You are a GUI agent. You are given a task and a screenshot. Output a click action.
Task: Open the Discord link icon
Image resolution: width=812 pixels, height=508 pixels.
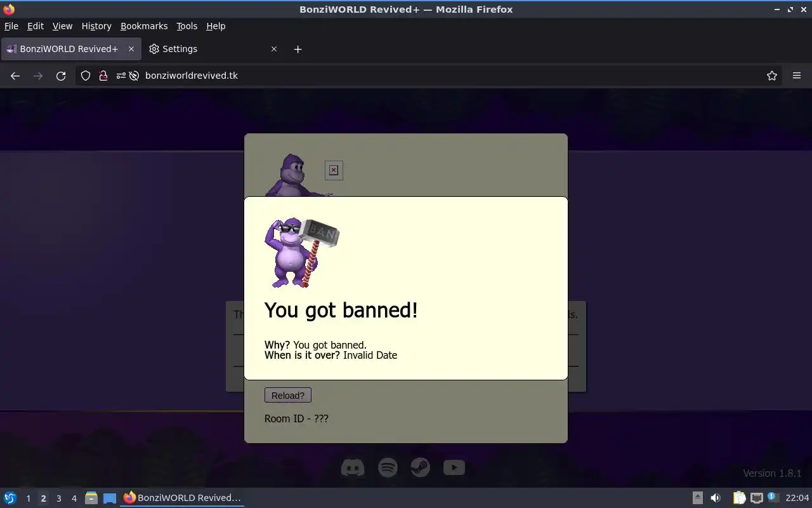pos(353,468)
